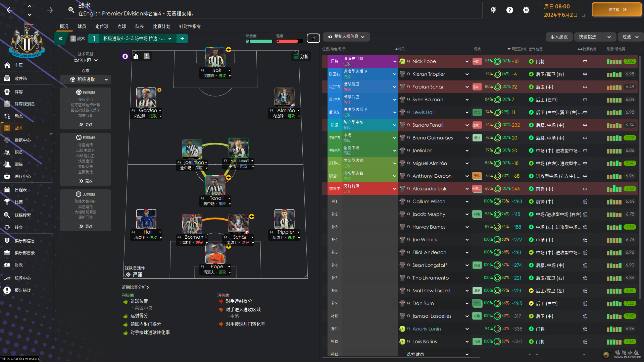This screenshot has width=644, height=362.
Task: Open 分析 analysis grid on pitch
Action: coord(301,57)
